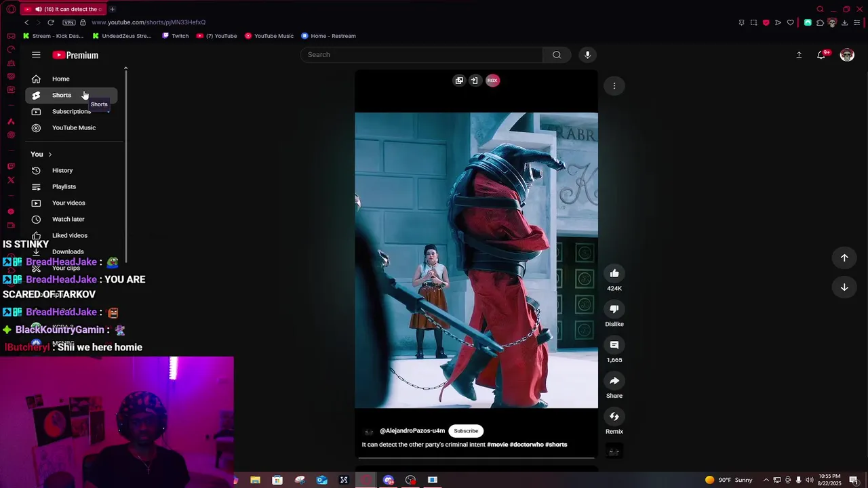Viewport: 868px width, 488px height.
Task: Click the RGX overlay icon above video
Action: coord(492,81)
